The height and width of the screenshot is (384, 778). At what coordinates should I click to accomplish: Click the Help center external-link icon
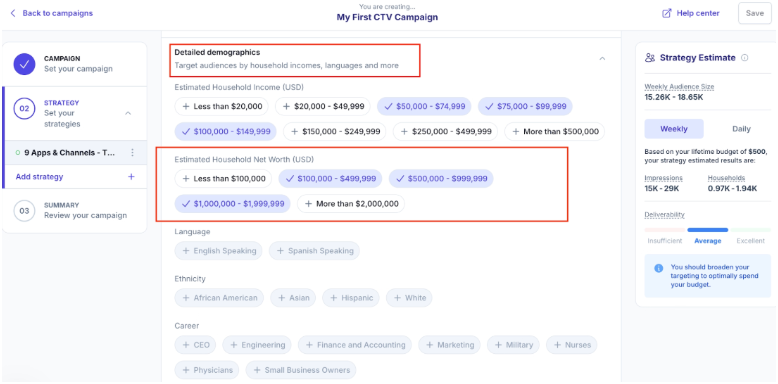tap(667, 13)
